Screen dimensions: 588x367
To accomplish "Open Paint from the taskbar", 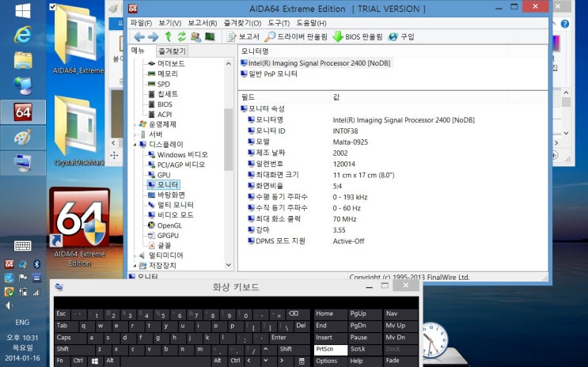I will (x=23, y=138).
